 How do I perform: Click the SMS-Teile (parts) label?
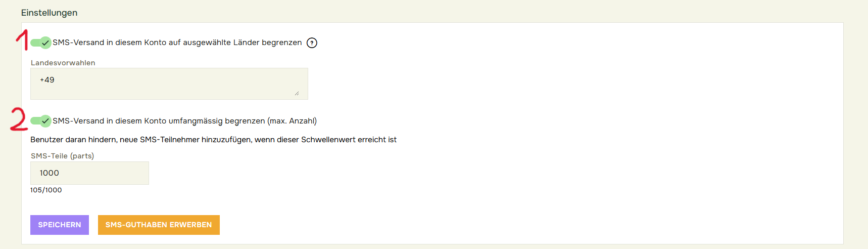(62, 156)
